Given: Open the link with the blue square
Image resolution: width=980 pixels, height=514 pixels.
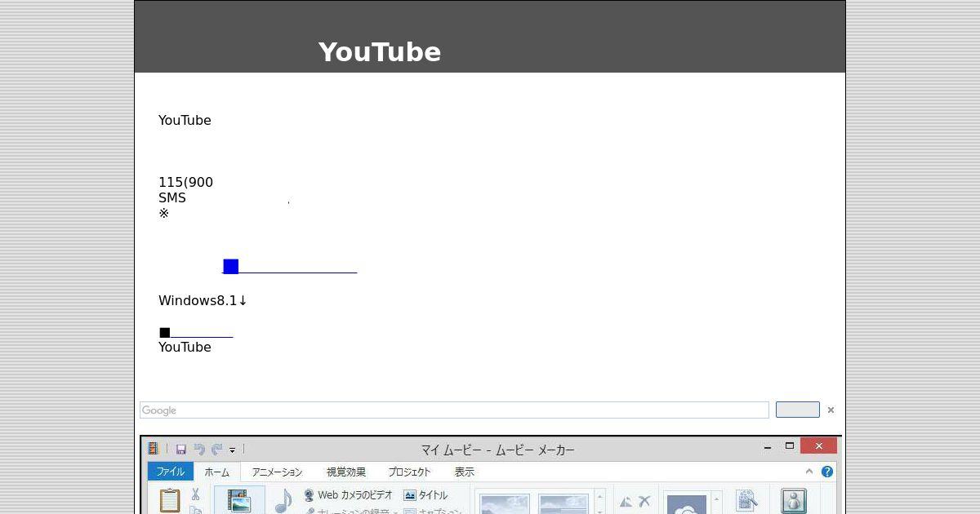Looking at the screenshot, I should coord(289,266).
